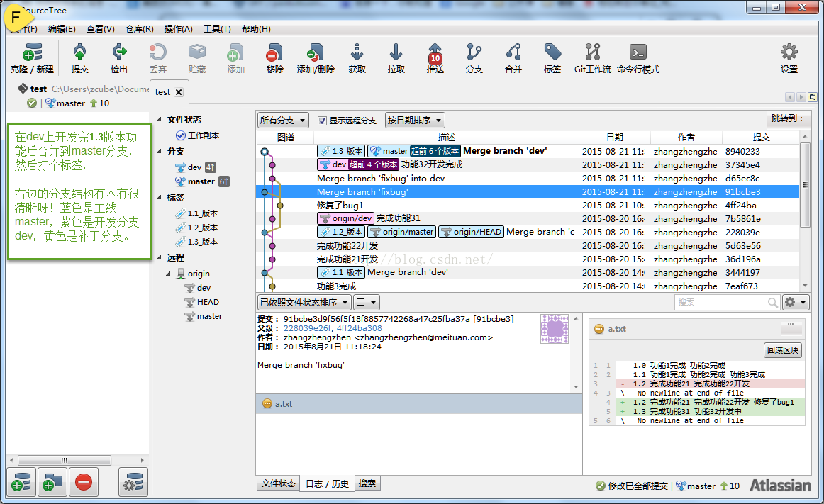Collapse the origin remote tree node
Image resolution: width=824 pixels, height=504 pixels.
pos(169,274)
